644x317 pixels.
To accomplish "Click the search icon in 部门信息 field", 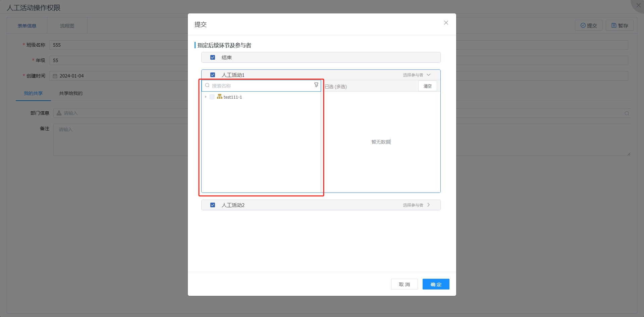I will coord(627,113).
